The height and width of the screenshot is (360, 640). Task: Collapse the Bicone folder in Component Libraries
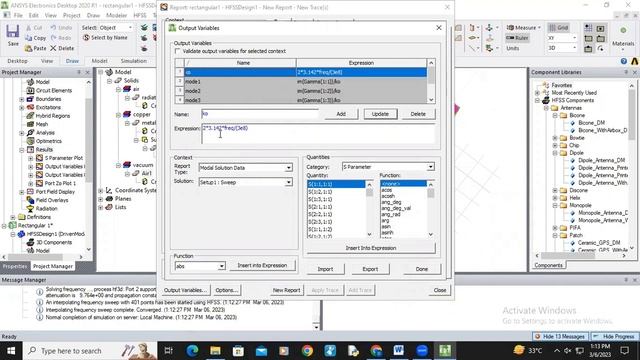(x=555, y=116)
